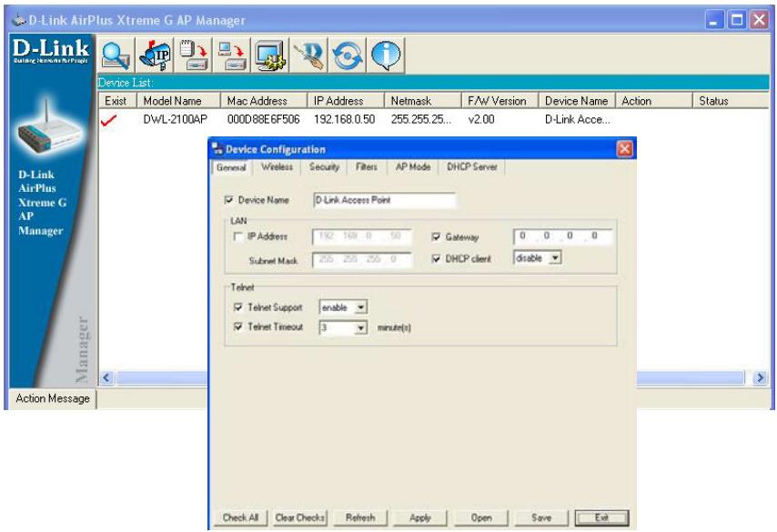Image resolution: width=777 pixels, height=532 pixels.
Task: Close the Device Configuration dialog
Action: [624, 148]
